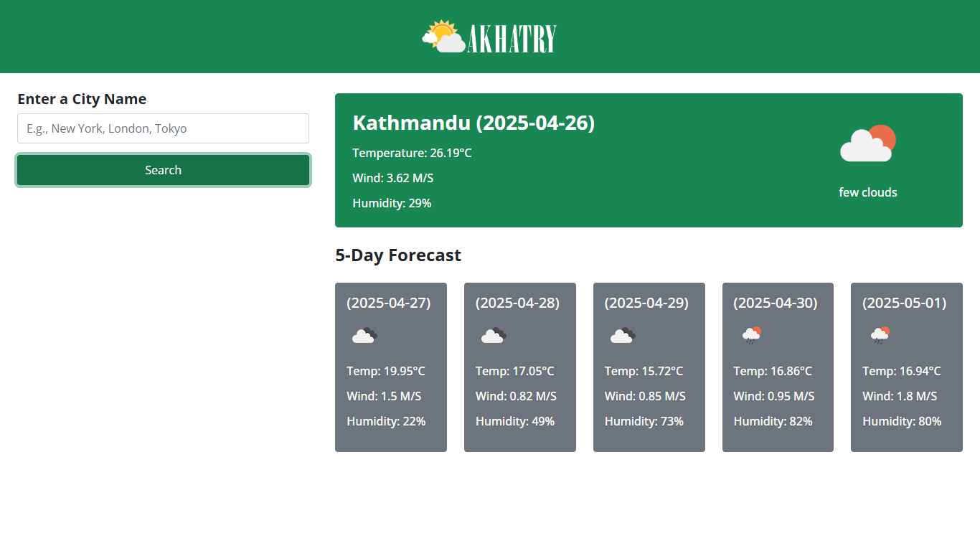Click the cloud icon for 2025-04-29
The width and height of the screenshot is (980, 551).
(x=622, y=335)
